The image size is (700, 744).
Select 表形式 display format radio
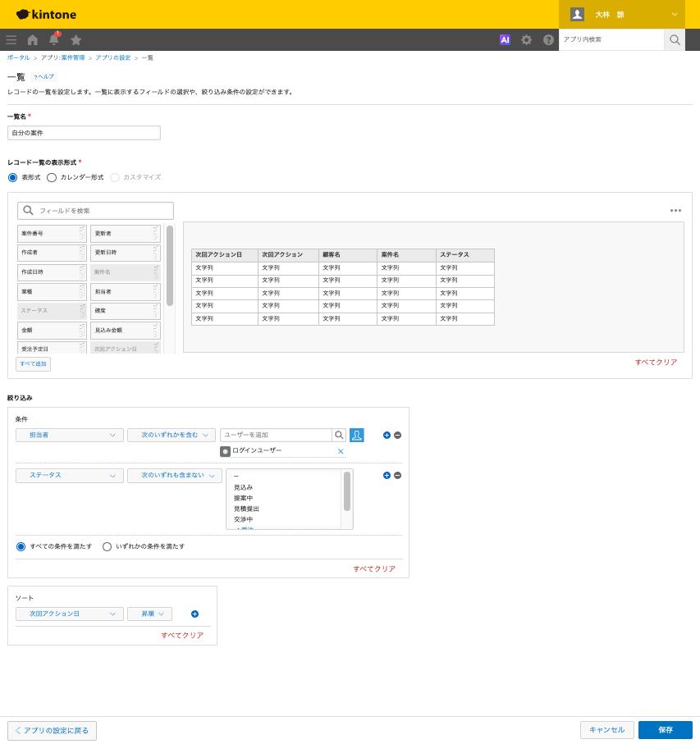coord(13,177)
